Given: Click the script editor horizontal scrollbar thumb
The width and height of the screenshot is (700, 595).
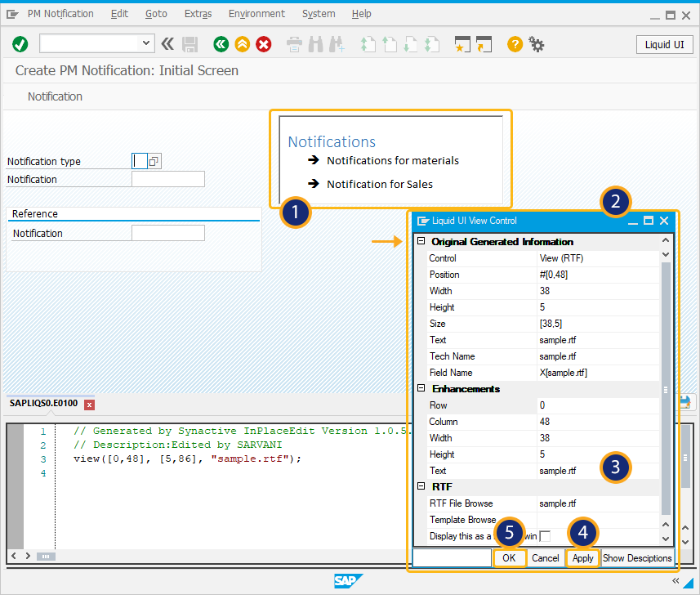Looking at the screenshot, I should (x=46, y=557).
